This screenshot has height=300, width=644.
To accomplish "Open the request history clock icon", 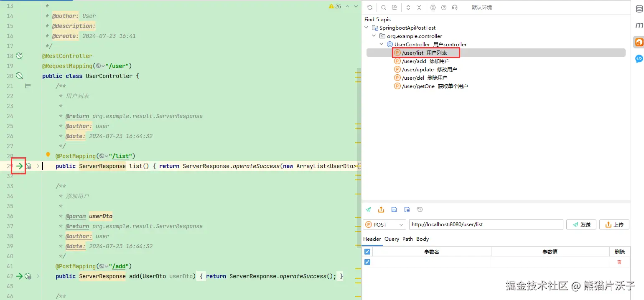I will tap(420, 209).
